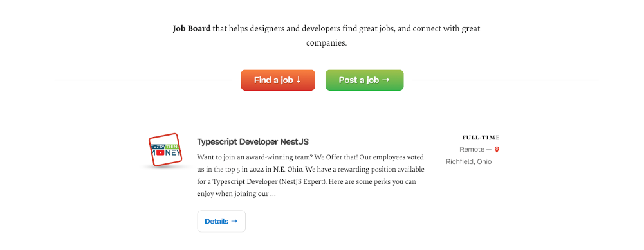Click the divider line right of Post a job
The image size is (644, 250).
505,80
